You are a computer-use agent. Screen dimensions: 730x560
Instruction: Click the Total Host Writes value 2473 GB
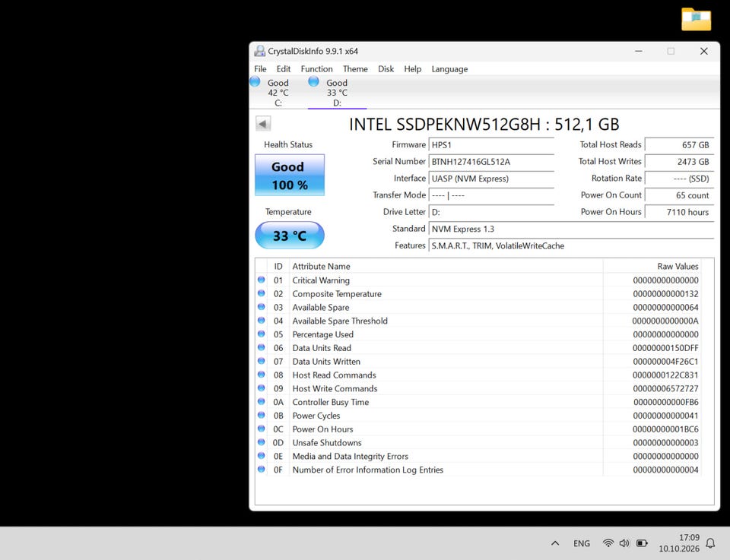point(679,162)
